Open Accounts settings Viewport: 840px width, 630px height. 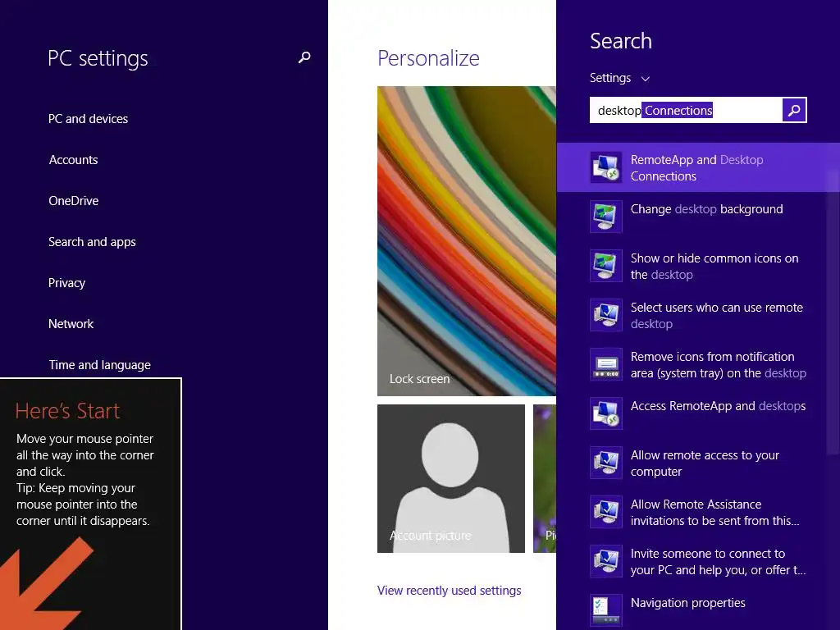(x=73, y=160)
